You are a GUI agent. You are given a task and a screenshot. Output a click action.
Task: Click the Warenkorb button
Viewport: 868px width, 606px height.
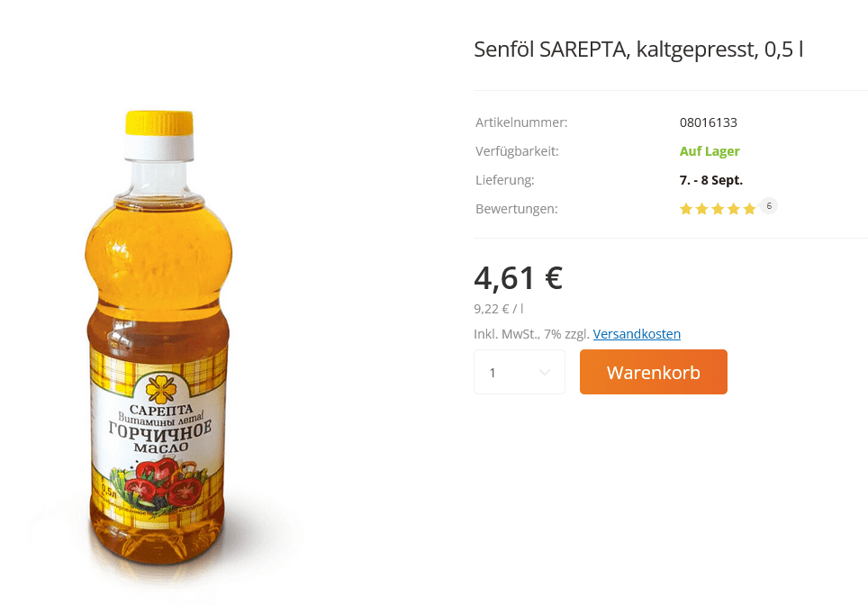(653, 372)
